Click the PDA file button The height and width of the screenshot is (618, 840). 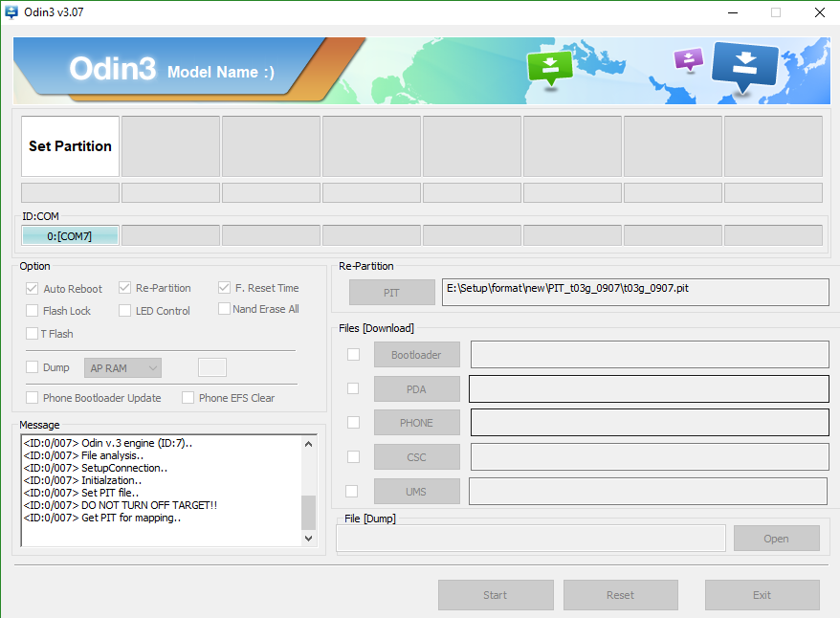tap(417, 388)
